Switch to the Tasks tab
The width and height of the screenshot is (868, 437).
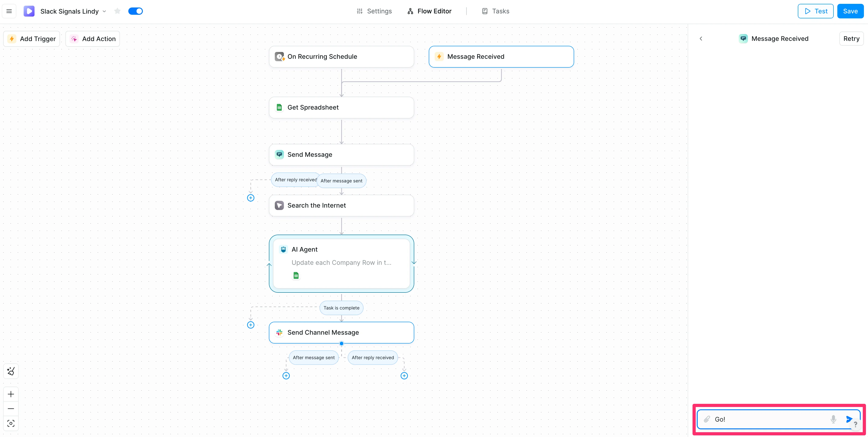pos(495,11)
